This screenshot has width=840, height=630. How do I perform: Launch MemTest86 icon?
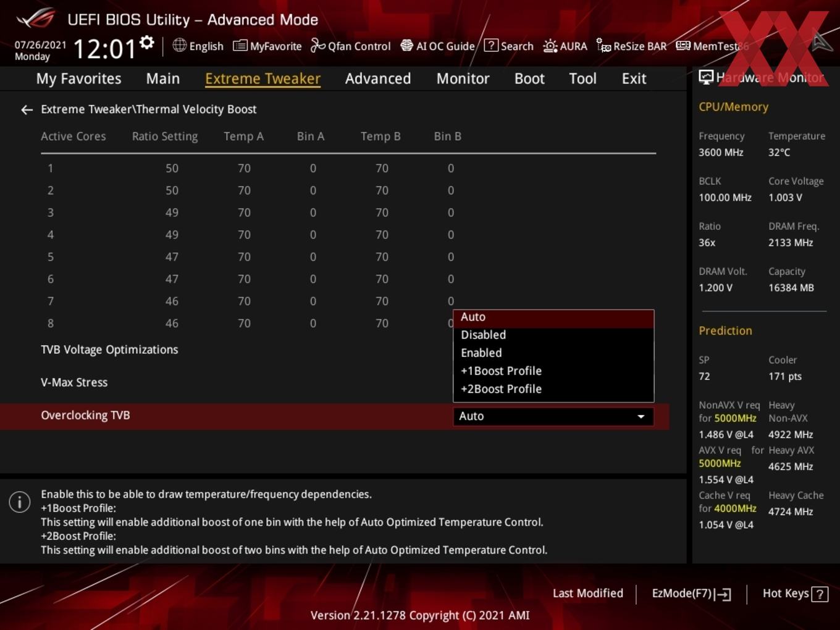[x=683, y=46]
